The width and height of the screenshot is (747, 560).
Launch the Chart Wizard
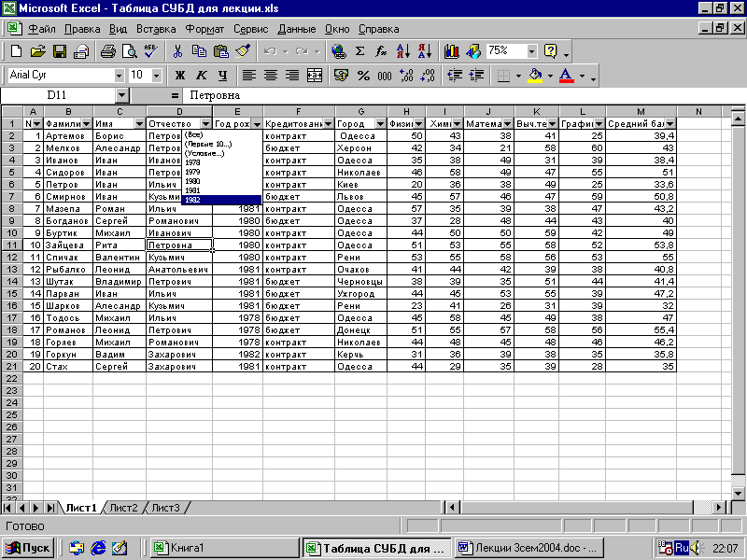coord(452,51)
